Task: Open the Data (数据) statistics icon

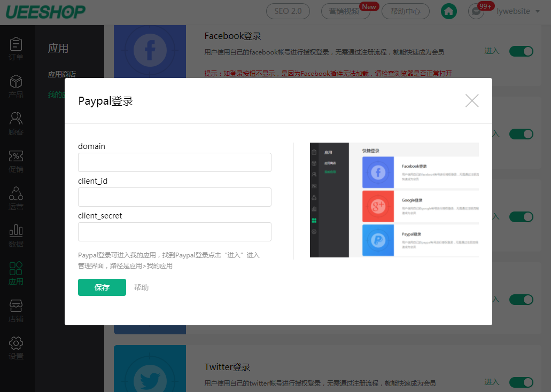Action: pos(16,235)
